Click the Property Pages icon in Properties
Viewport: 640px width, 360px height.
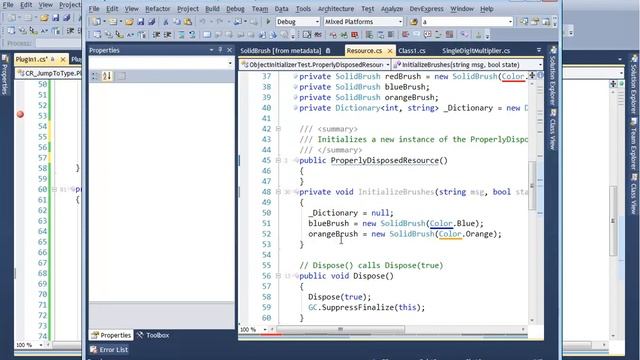121,76
